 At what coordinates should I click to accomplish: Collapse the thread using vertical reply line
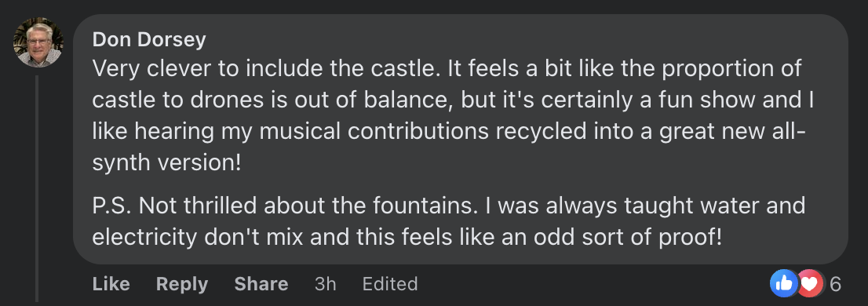pos(38,188)
